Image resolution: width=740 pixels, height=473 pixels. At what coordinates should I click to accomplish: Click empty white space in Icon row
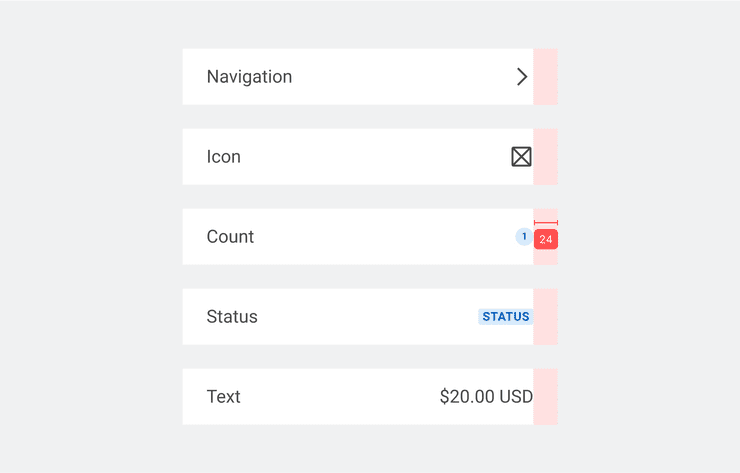tap(380, 157)
